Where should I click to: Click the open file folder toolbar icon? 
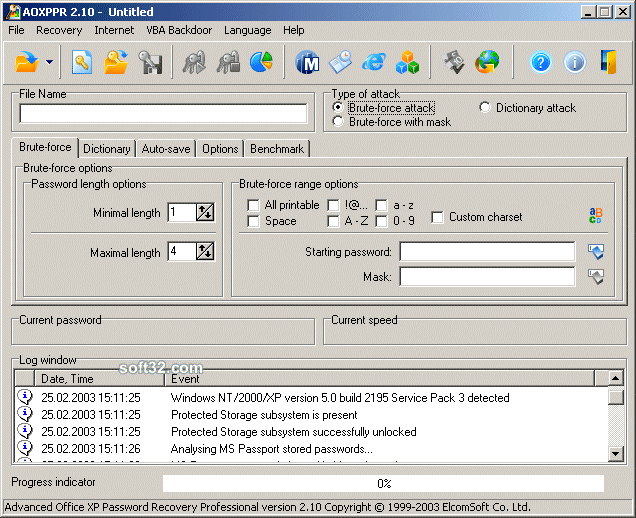[x=26, y=62]
